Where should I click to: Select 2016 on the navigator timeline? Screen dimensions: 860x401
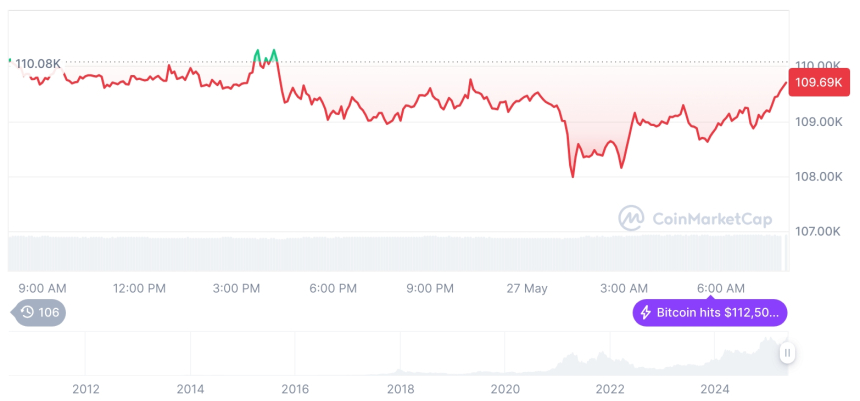tap(295, 389)
